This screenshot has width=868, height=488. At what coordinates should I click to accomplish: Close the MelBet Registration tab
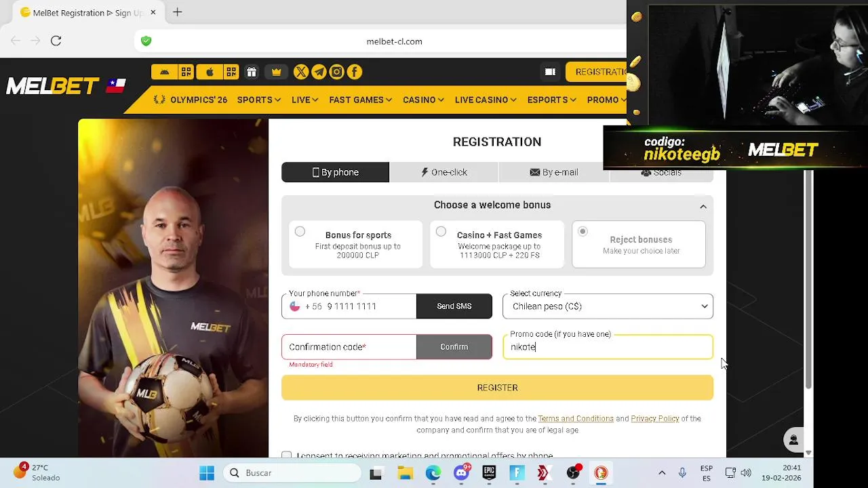point(153,12)
